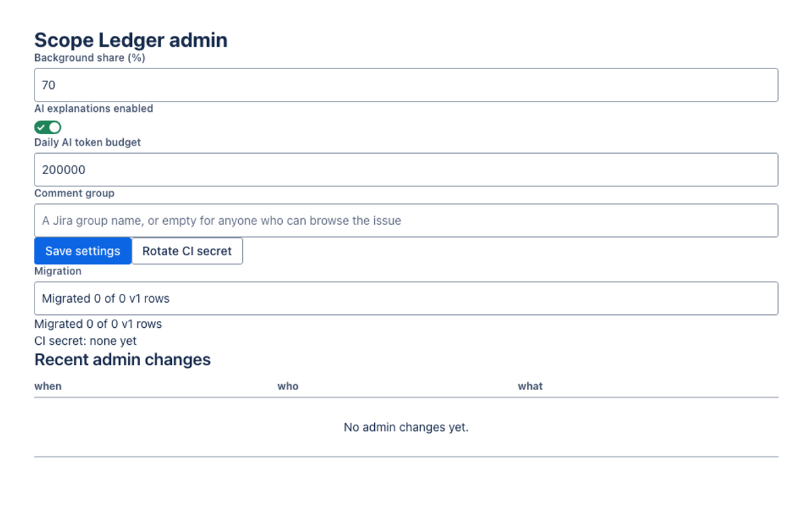Click the 'Background share (%)' label

(x=90, y=58)
